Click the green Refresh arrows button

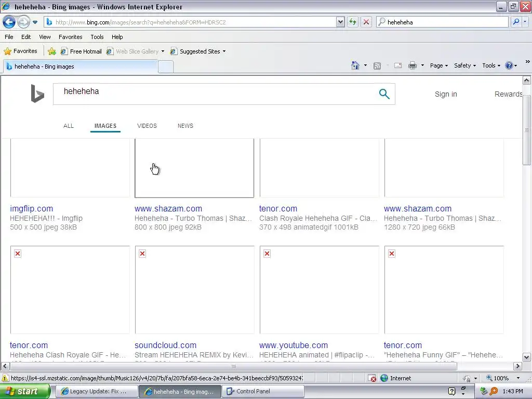tap(353, 22)
